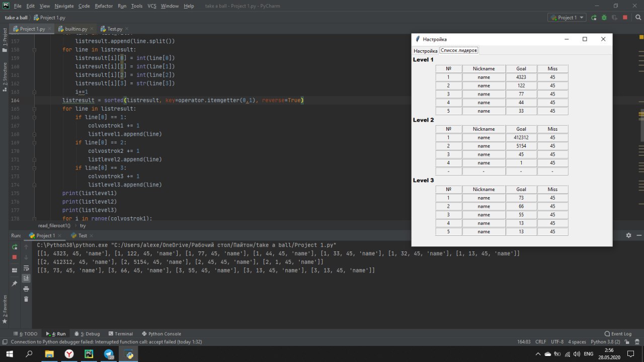
Task: Click the 4323 Goal cell in Level 1
Action: pyautogui.click(x=521, y=77)
